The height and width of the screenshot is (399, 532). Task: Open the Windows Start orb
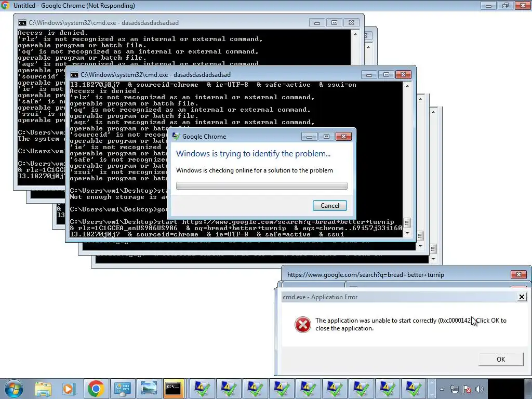coord(14,389)
